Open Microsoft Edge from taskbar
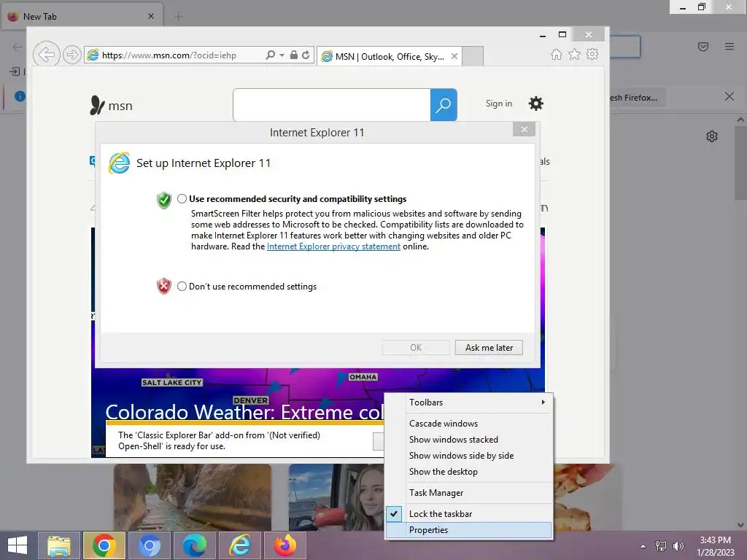Screen dimensions: 747x560 [194, 545]
